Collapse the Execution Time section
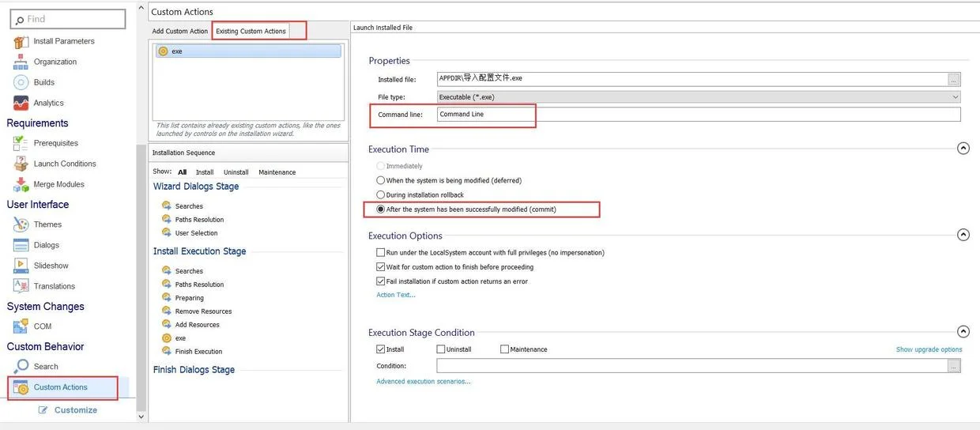The width and height of the screenshot is (980, 430). click(x=963, y=149)
